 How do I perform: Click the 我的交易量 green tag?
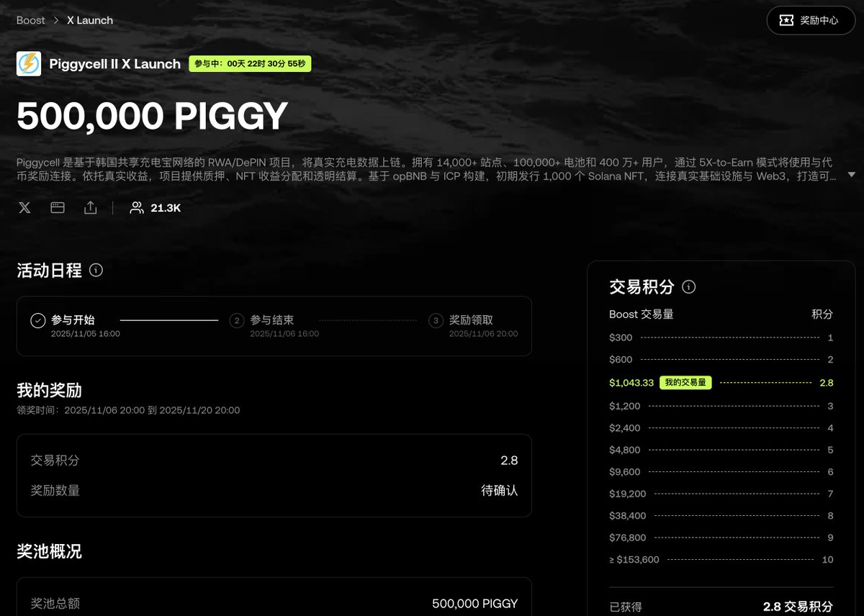[685, 383]
